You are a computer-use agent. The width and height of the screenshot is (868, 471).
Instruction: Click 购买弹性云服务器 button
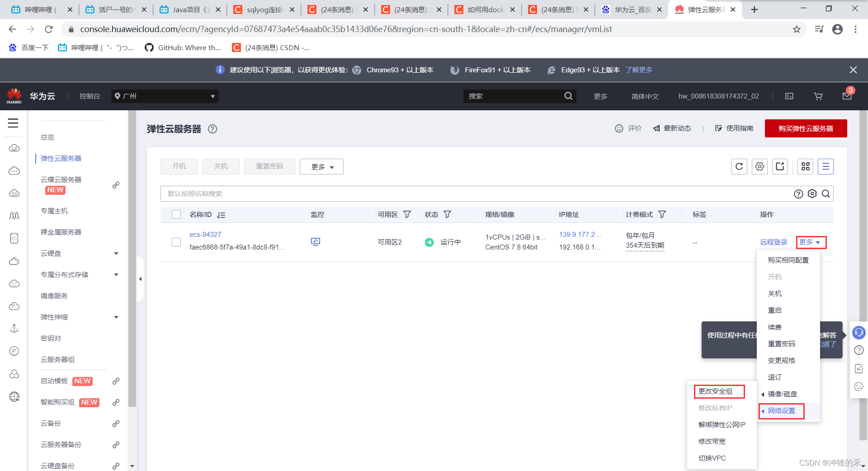coord(806,128)
